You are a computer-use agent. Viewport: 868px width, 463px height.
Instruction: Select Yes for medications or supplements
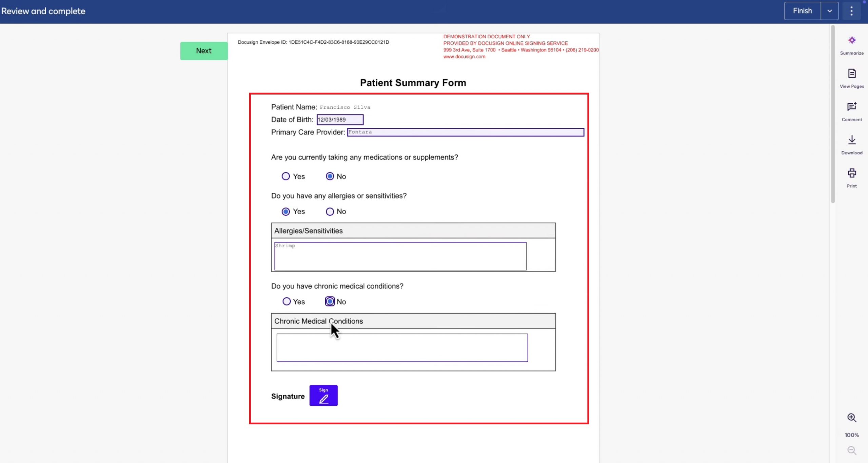click(x=286, y=176)
